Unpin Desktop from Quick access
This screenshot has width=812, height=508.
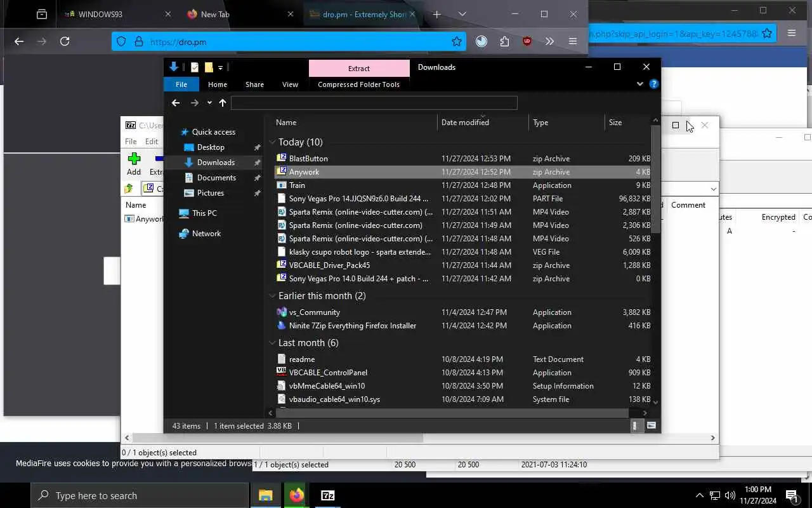tap(257, 147)
